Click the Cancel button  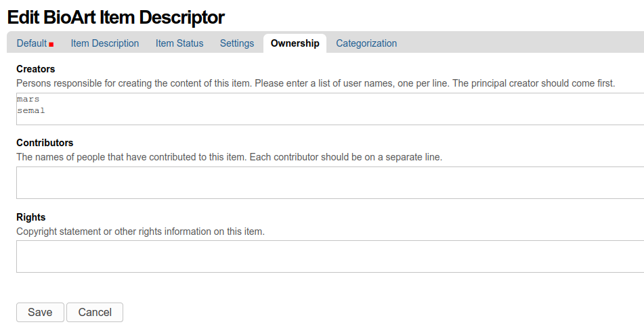pos(95,312)
